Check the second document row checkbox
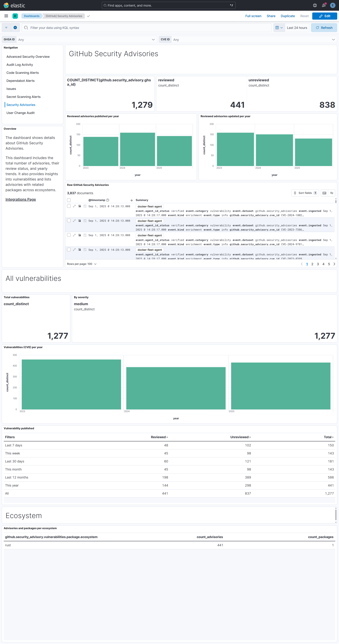The height and width of the screenshot is (644, 339). 69,220
